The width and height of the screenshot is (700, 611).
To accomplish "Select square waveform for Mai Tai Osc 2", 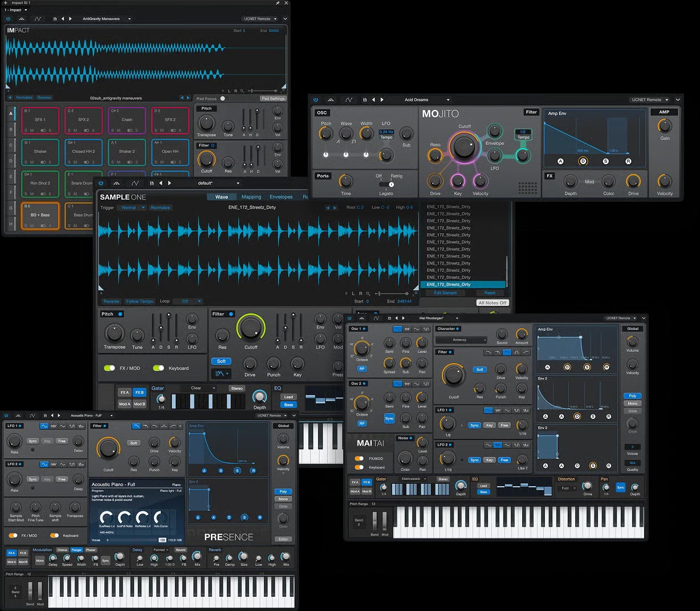I will pyautogui.click(x=426, y=384).
